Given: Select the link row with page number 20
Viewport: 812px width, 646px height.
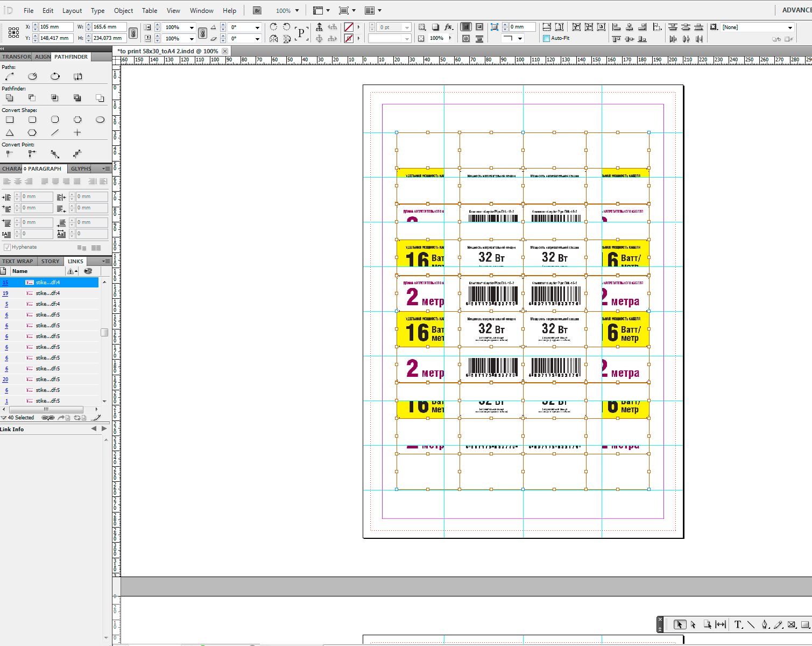Looking at the screenshot, I should (50, 379).
